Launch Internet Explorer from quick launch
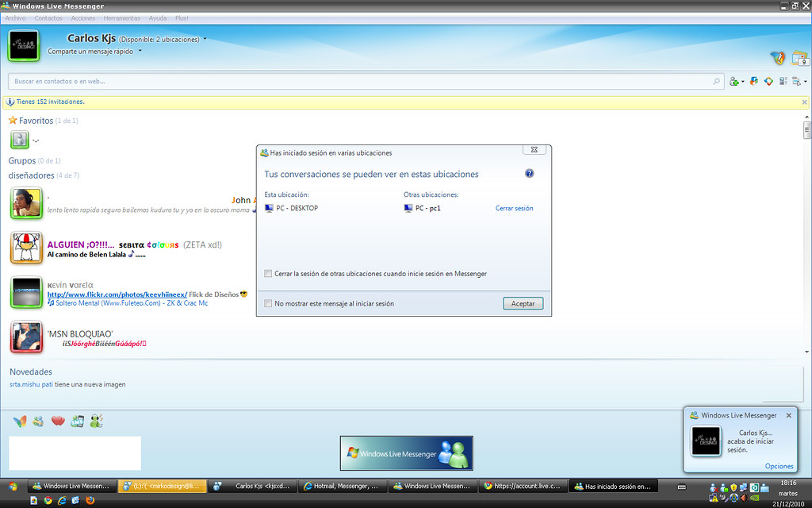 (62, 500)
